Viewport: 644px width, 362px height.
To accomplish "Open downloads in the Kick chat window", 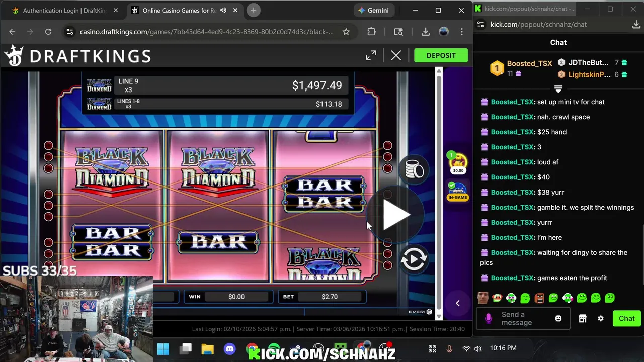I will 636,24.
